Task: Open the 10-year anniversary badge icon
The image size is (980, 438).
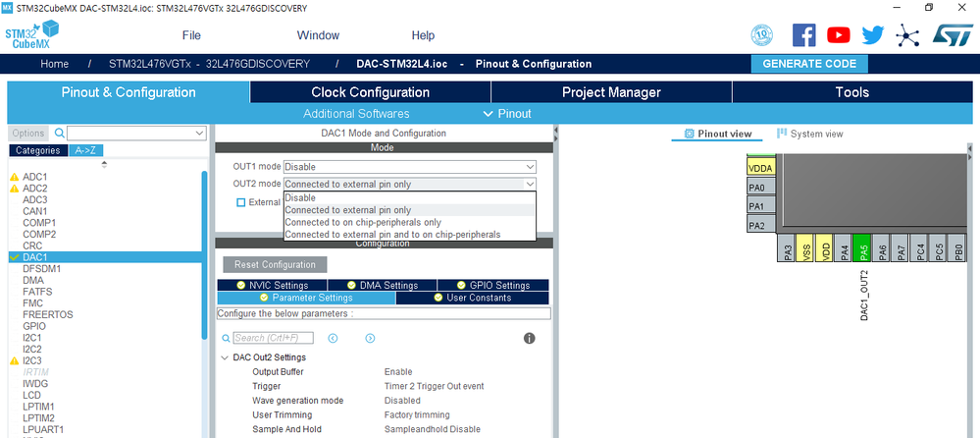Action: point(762,35)
